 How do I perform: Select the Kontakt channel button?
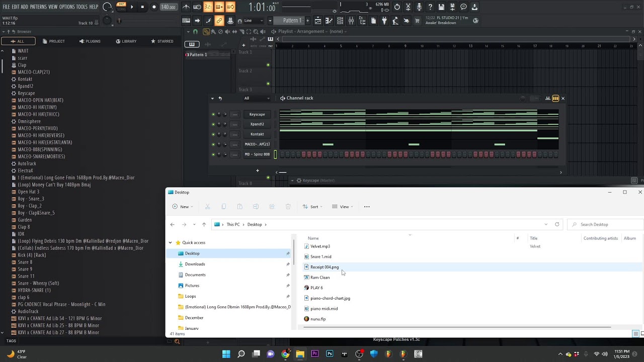tap(257, 134)
